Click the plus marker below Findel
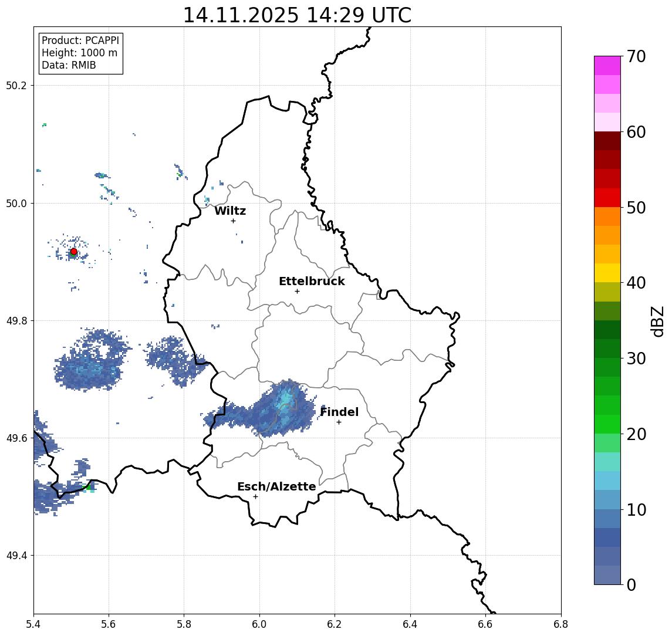The image size is (672, 636). coord(339,422)
